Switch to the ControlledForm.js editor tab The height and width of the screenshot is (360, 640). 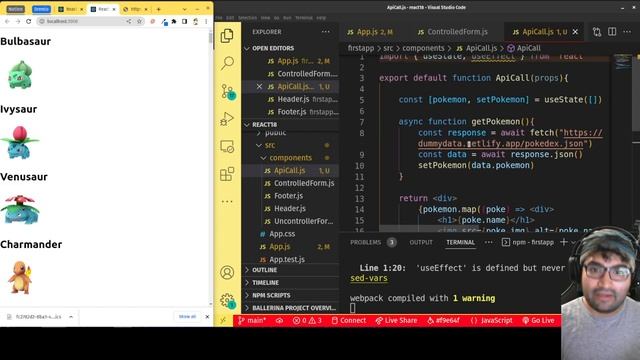[x=453, y=32]
